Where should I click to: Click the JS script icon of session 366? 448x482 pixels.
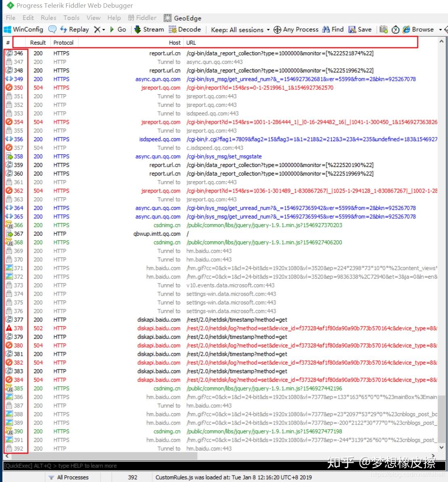pos(9,225)
